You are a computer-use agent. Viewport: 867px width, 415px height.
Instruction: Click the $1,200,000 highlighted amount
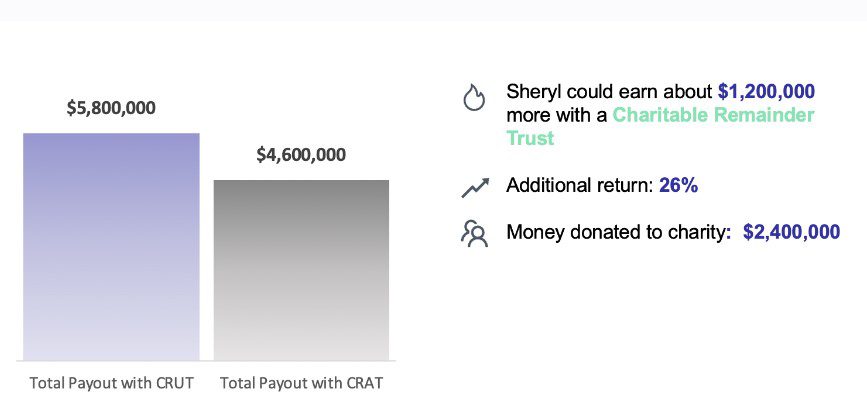tap(766, 92)
